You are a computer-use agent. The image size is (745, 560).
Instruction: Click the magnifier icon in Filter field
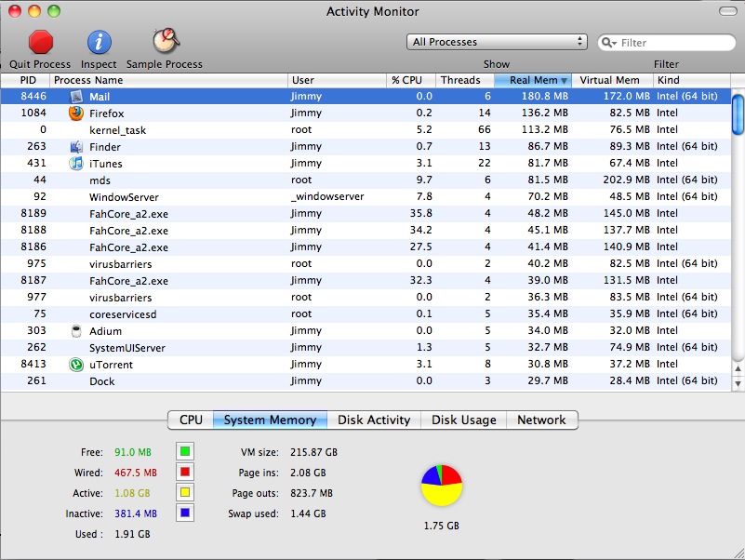click(608, 42)
